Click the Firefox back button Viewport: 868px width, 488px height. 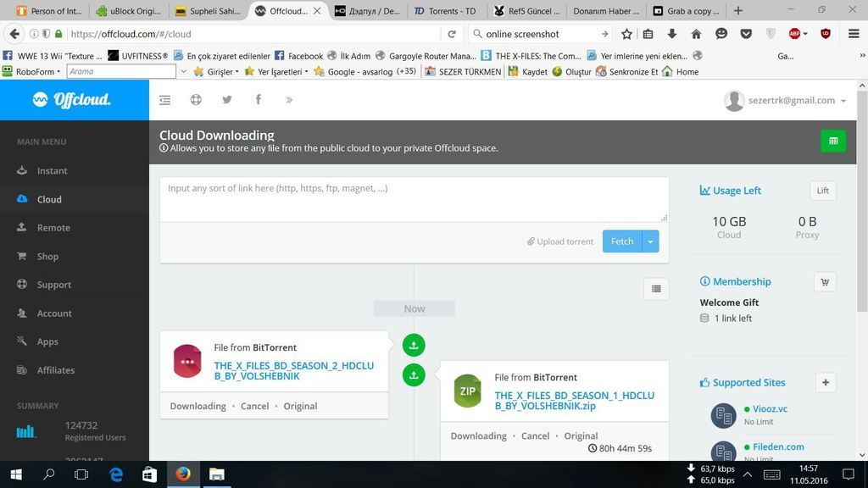[15, 34]
